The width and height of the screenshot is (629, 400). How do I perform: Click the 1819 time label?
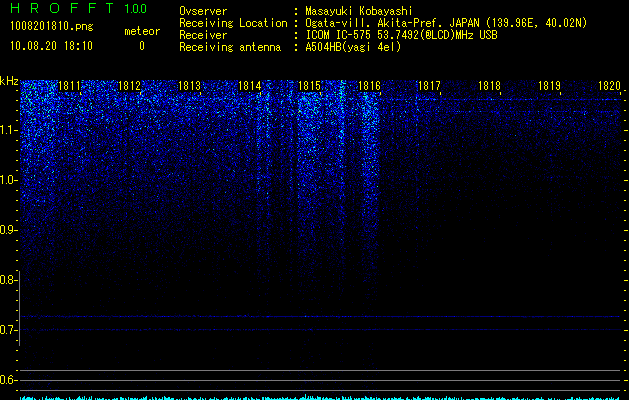pyautogui.click(x=549, y=86)
